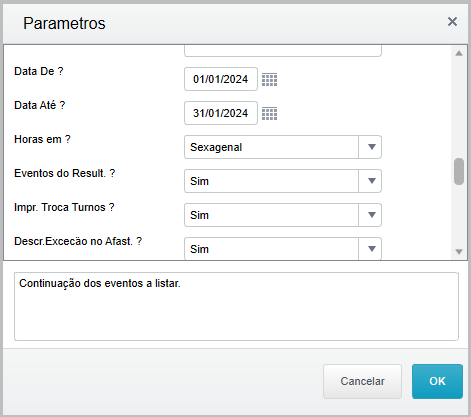
Task: Select the Sexagenal combo box
Action: click(x=283, y=147)
